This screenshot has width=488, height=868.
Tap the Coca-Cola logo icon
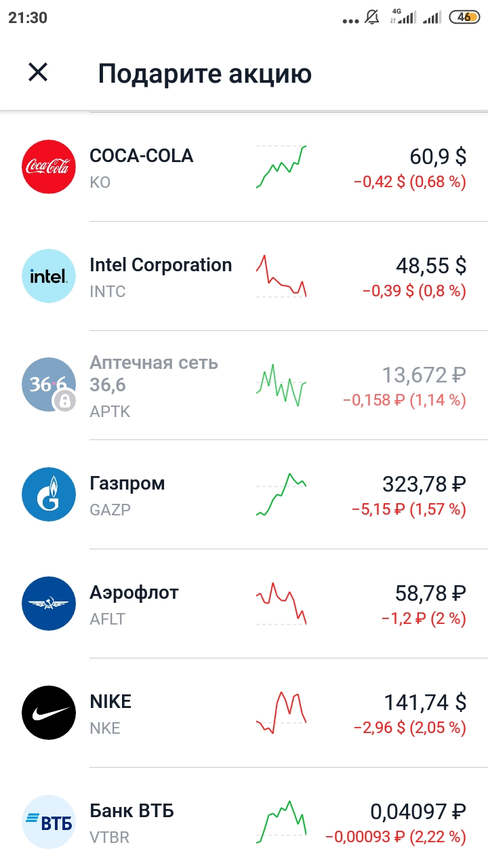click(x=48, y=167)
